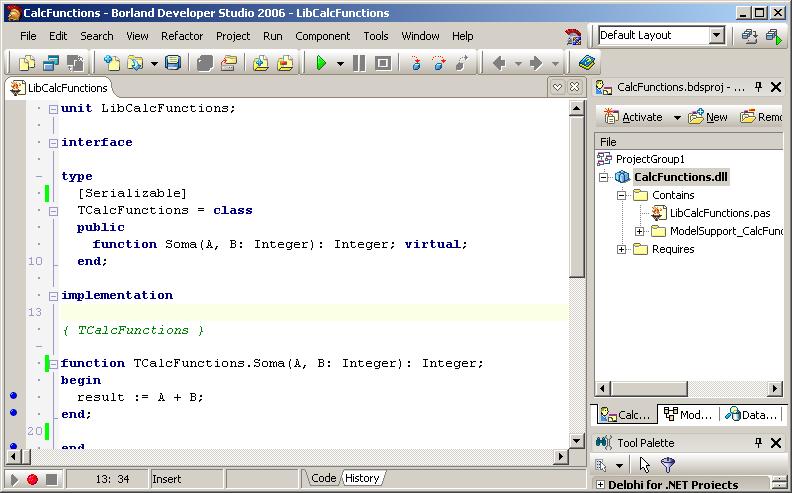Click the macro record red dot button
The width and height of the screenshot is (792, 493).
[32, 480]
